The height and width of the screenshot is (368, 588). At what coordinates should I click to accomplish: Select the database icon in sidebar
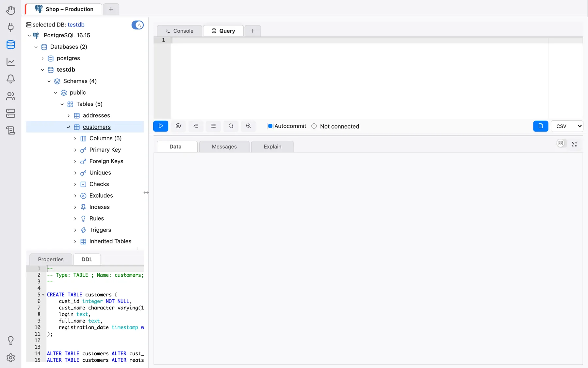[x=10, y=44]
